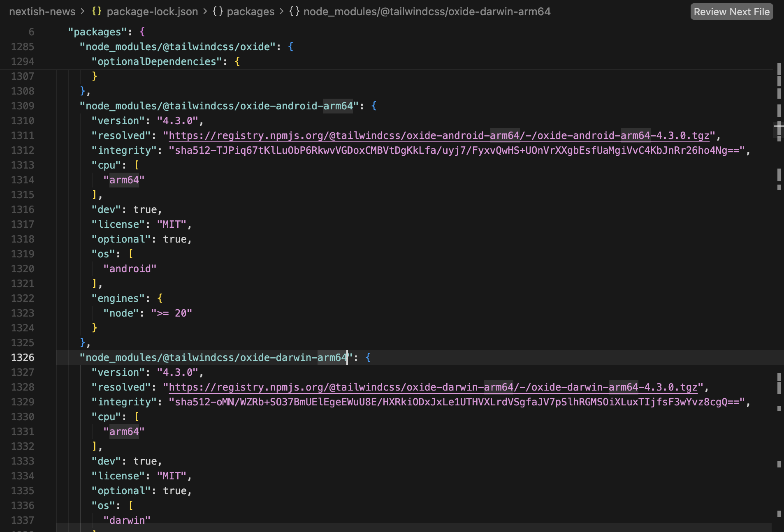Place cursor in "node_modules/@tailwindcss/oxide-android-arm64" key

click(x=219, y=106)
